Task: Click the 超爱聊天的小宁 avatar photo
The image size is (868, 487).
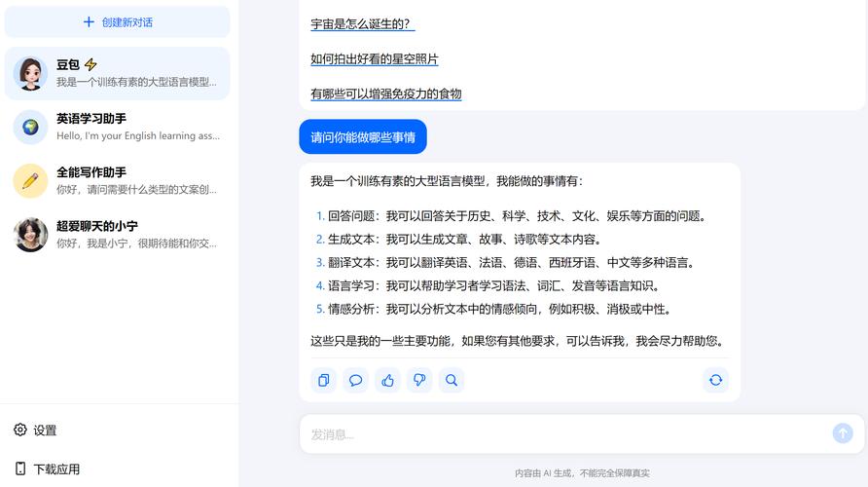Action: [30, 235]
